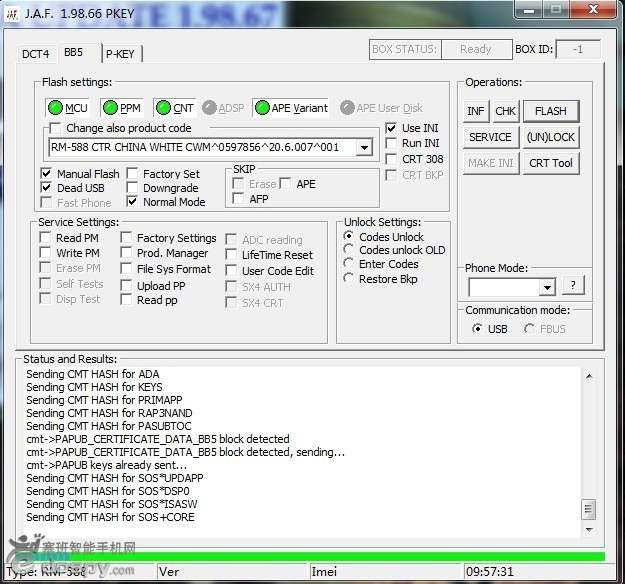Toggle the Normal Mode checkbox
625x584 pixels.
[x=132, y=202]
